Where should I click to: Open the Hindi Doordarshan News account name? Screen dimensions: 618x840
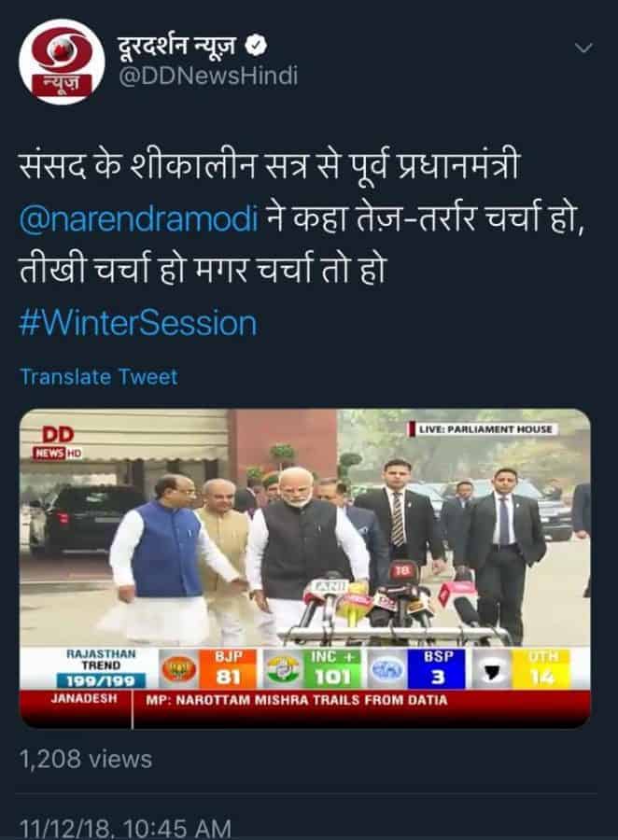[x=176, y=46]
